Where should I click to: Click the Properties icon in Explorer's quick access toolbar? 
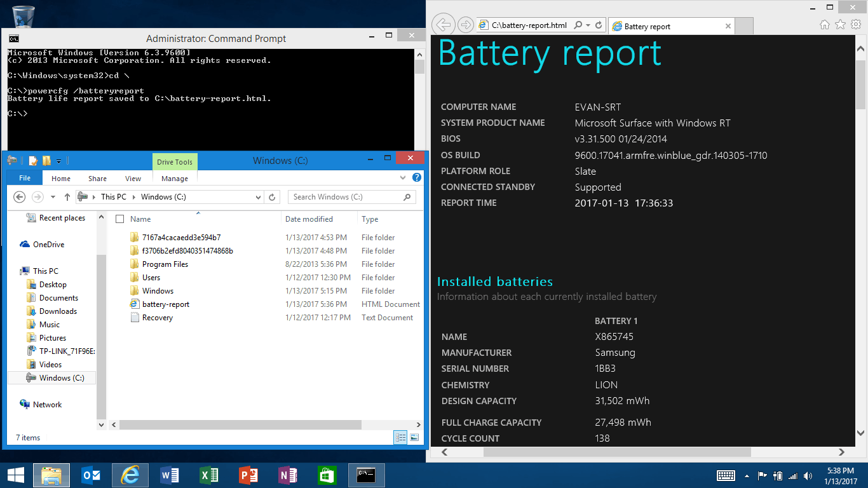(x=34, y=161)
